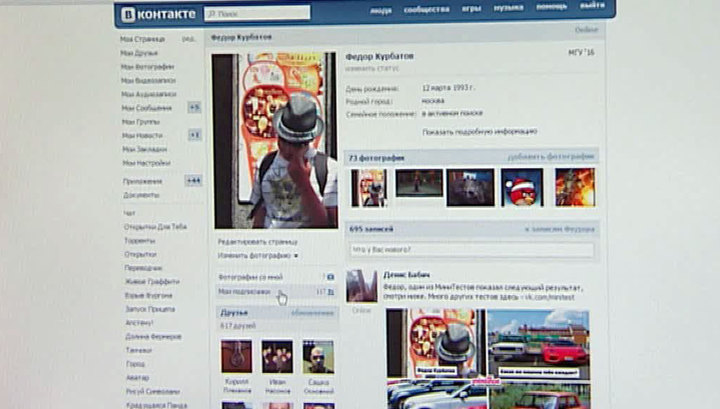Click the +5 counter beside Мои Сообщения
The width and height of the screenshot is (720, 409).
pos(194,107)
